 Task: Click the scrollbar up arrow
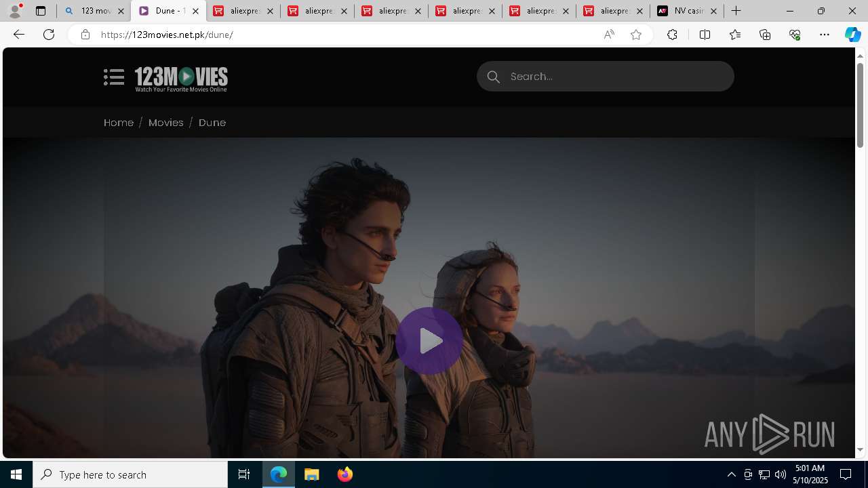pyautogui.click(x=861, y=56)
